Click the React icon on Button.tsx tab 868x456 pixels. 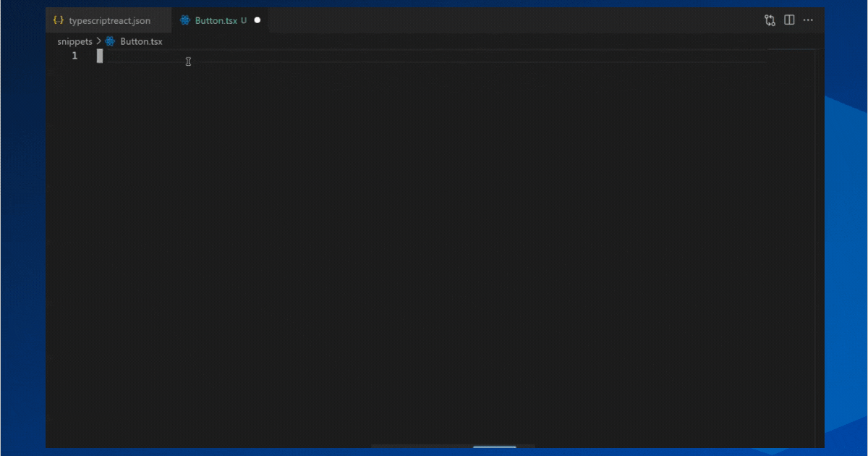tap(186, 20)
